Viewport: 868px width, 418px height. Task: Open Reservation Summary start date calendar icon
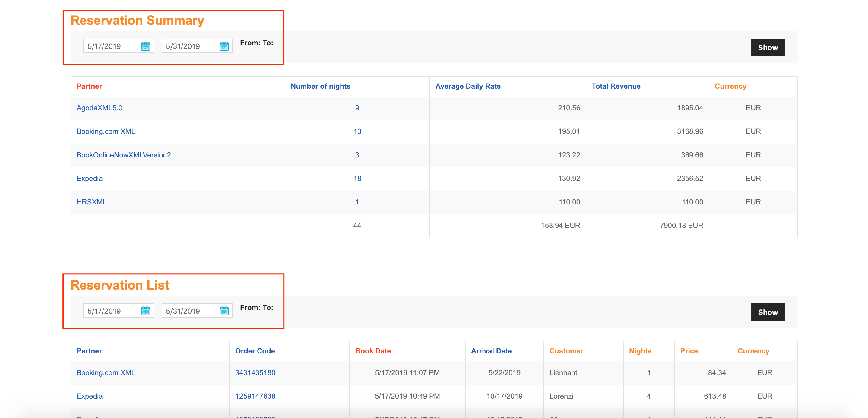pyautogui.click(x=146, y=46)
